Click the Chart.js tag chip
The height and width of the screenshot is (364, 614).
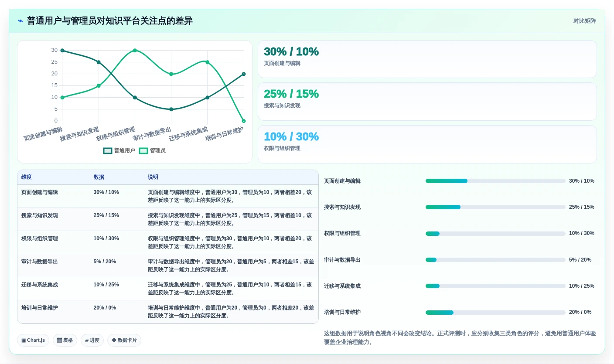[x=33, y=340]
